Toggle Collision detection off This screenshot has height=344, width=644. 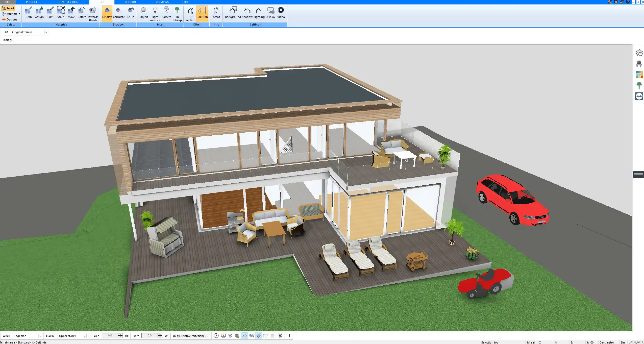click(x=202, y=14)
